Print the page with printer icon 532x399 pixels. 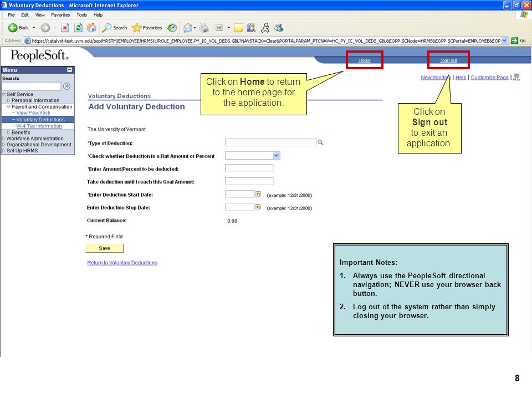204,28
